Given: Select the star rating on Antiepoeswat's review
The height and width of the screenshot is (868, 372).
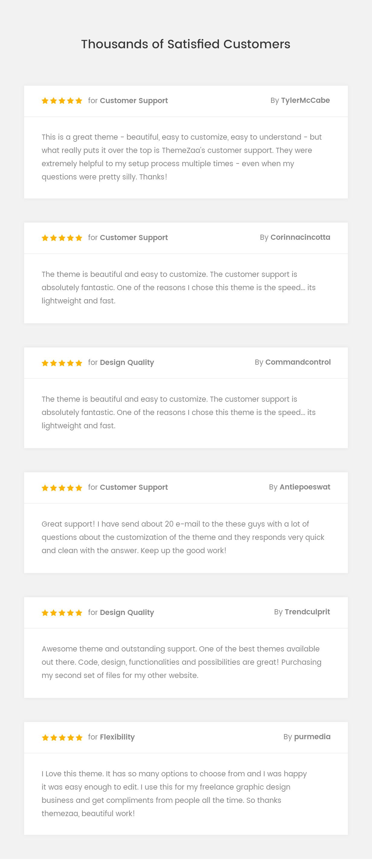Looking at the screenshot, I should click(62, 488).
